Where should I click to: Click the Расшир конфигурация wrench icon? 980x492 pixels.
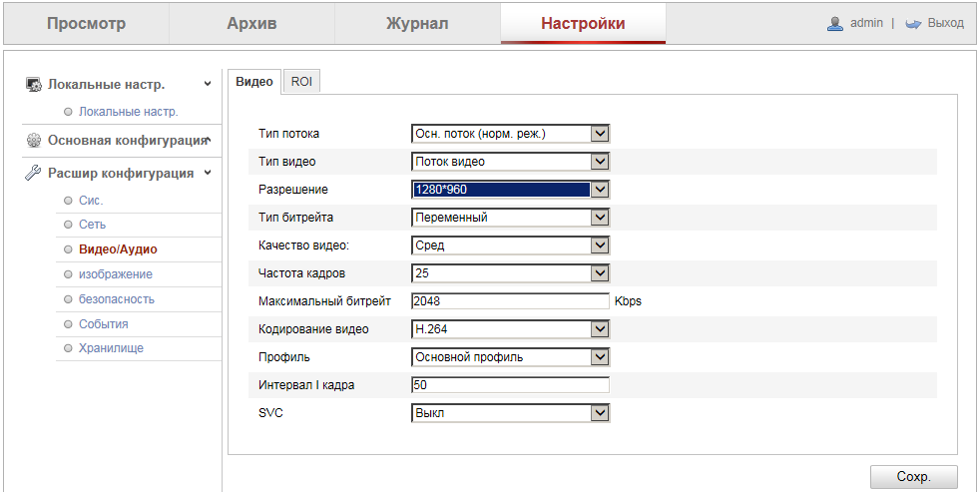33,174
